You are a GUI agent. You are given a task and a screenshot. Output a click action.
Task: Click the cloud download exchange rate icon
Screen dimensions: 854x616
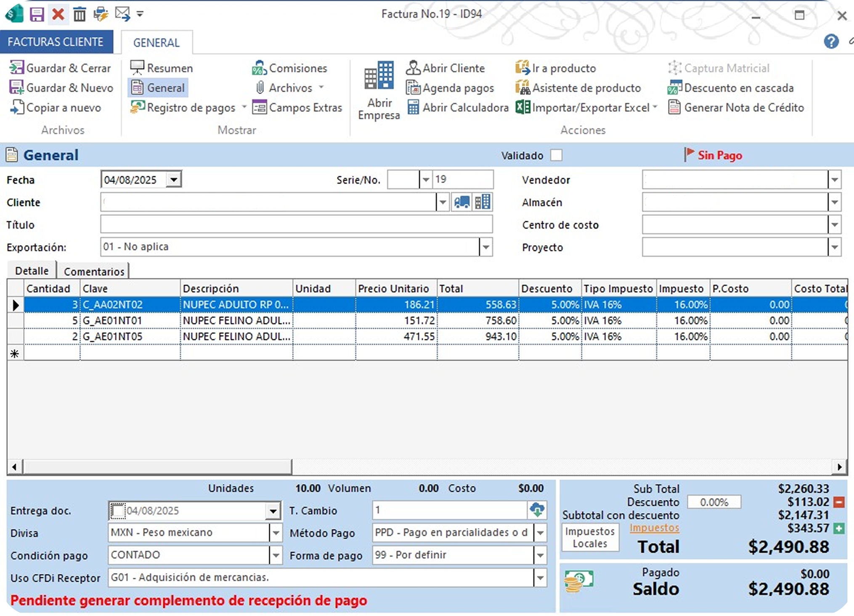tap(537, 510)
